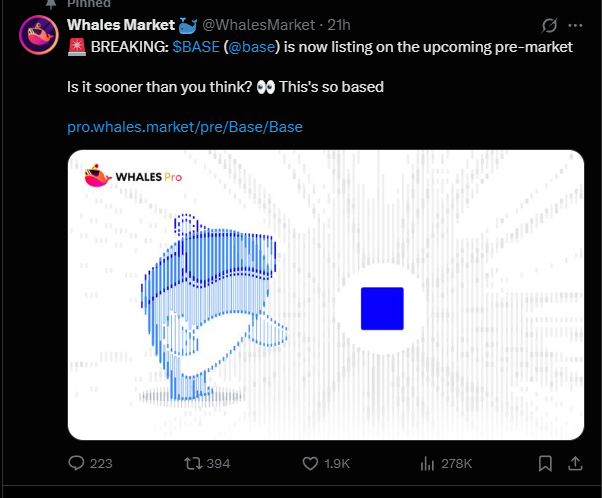Screen dimensions: 602x498
Task: Click the Grok explain icon
Action: coord(547,25)
